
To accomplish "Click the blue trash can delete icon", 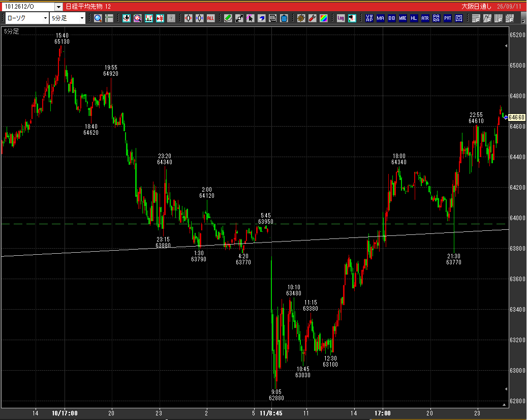I will point(284,18).
